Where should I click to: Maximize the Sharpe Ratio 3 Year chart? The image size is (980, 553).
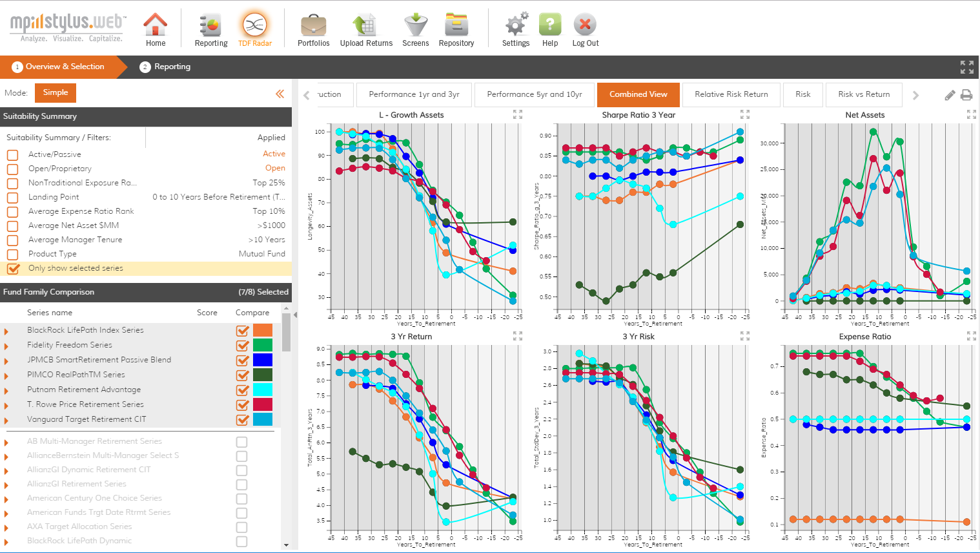[x=745, y=114]
